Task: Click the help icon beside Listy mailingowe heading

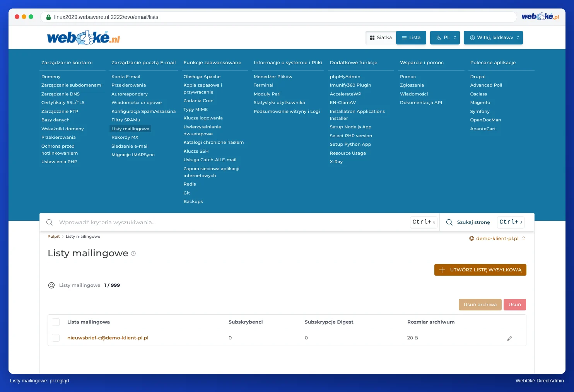Action: [x=133, y=254]
